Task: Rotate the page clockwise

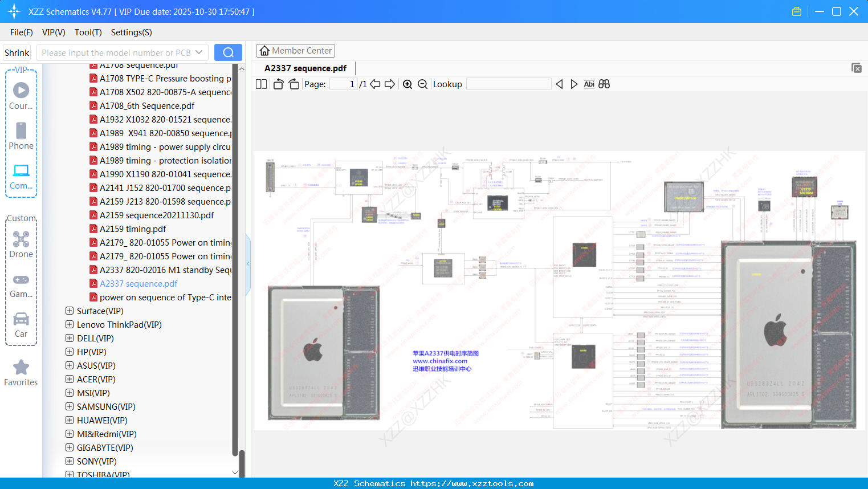Action: coord(294,84)
